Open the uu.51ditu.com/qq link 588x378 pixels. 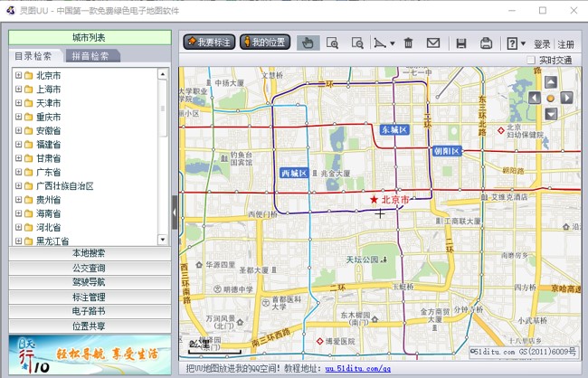pos(357,369)
